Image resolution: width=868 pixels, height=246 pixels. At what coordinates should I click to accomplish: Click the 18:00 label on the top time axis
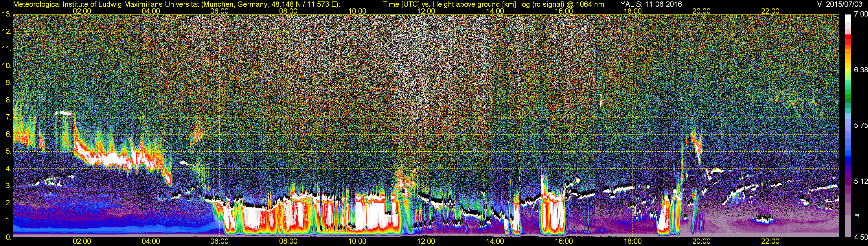(632, 11)
